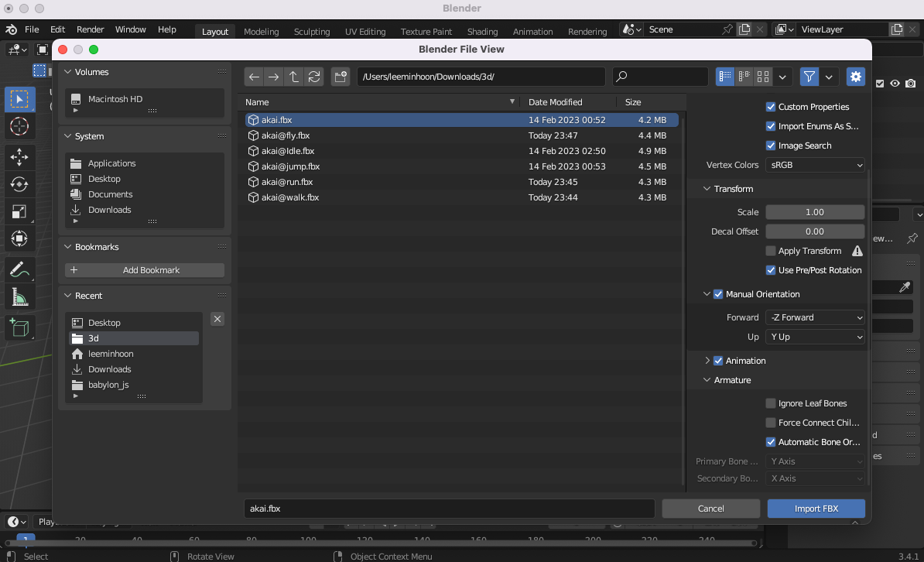924x562 pixels.
Task: Expand the Animation section arrow
Action: point(707,361)
